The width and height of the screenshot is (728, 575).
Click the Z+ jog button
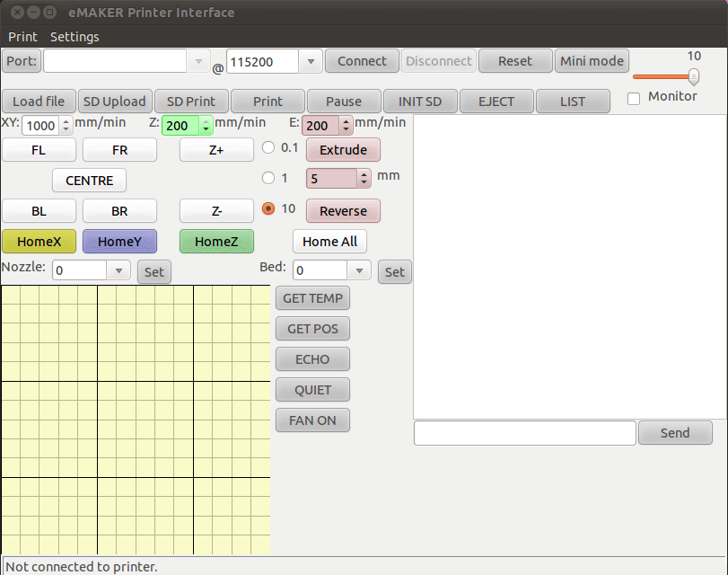(x=216, y=150)
